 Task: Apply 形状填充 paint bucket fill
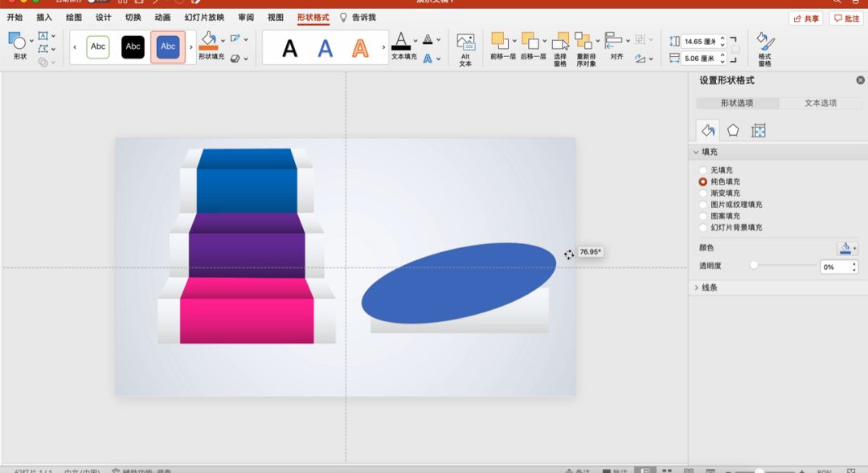coord(209,41)
